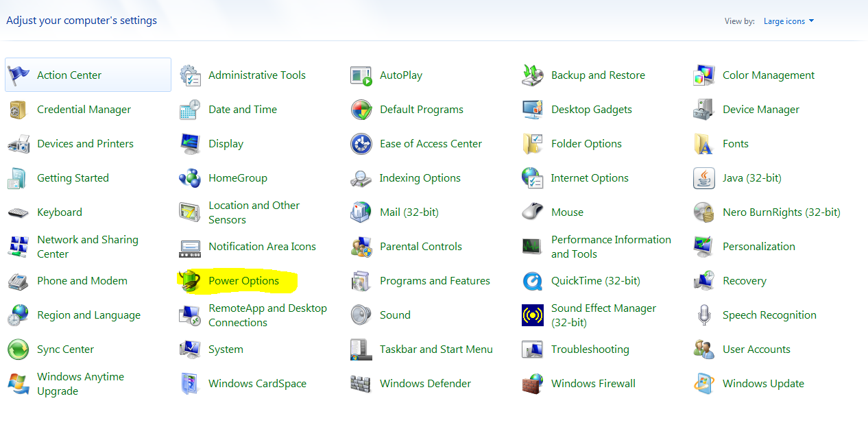This screenshot has height=429, width=868.
Task: Click the Action Center flag icon
Action: (x=19, y=75)
